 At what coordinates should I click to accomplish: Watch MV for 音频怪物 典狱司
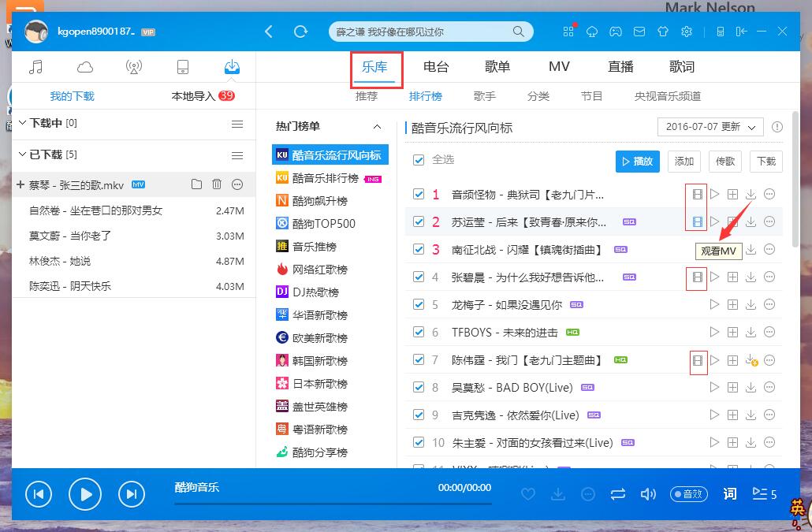(698, 194)
